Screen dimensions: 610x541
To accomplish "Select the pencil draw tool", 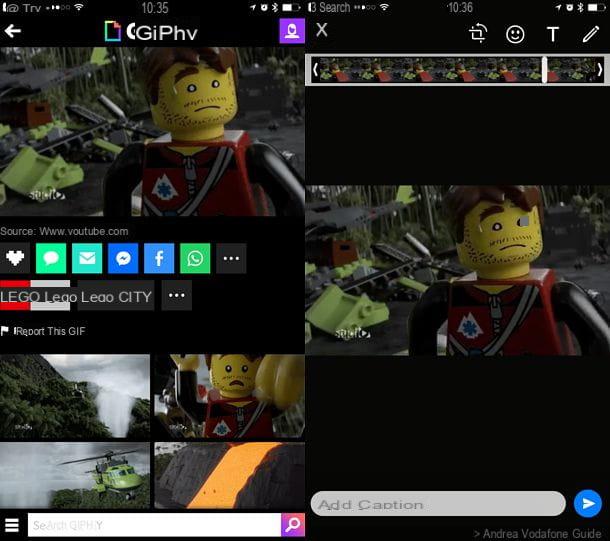I will [x=591, y=34].
